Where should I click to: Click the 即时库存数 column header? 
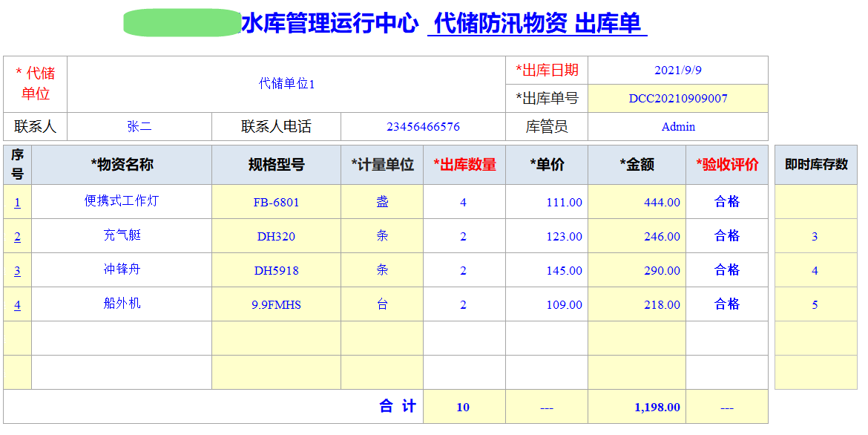tap(816, 165)
